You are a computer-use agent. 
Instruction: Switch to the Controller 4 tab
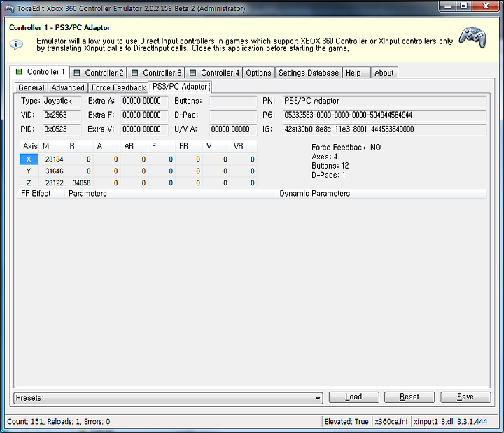pyautogui.click(x=214, y=73)
